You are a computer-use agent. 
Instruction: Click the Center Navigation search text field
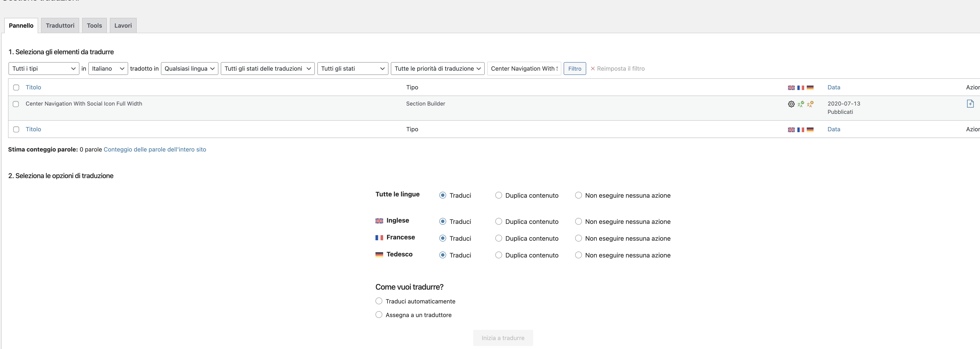tap(523, 69)
